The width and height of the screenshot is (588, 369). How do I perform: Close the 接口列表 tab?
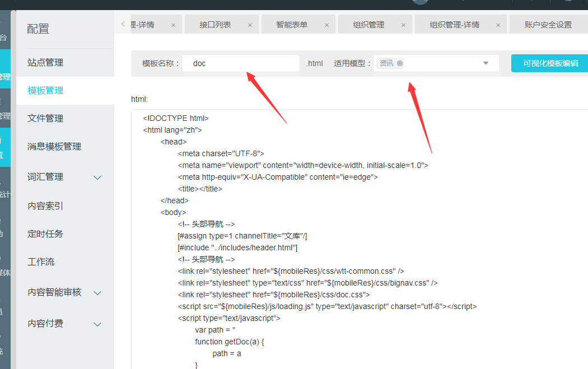click(x=250, y=25)
